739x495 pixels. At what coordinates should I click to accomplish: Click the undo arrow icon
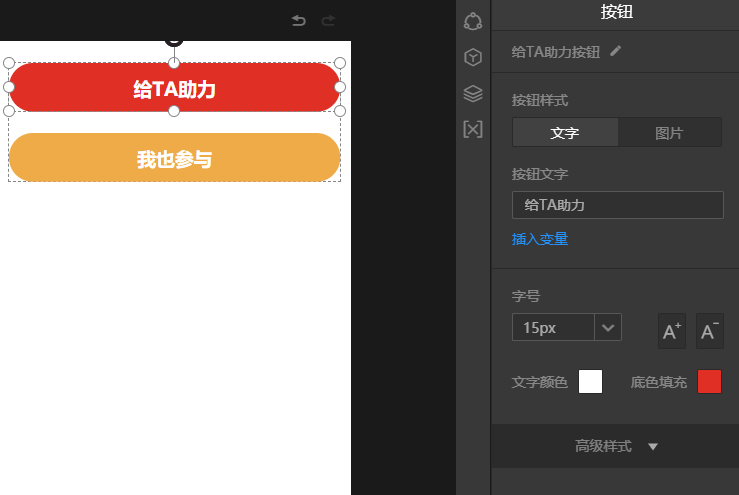point(299,20)
